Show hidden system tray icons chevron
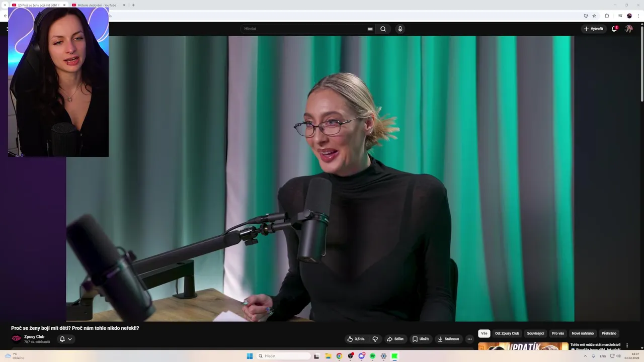 [585, 356]
